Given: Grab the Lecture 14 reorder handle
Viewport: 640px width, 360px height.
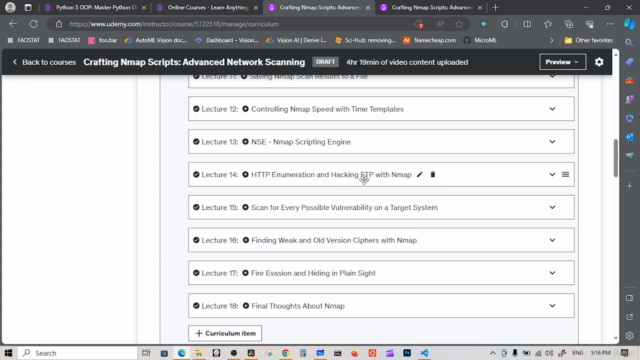Looking at the screenshot, I should [x=565, y=175].
